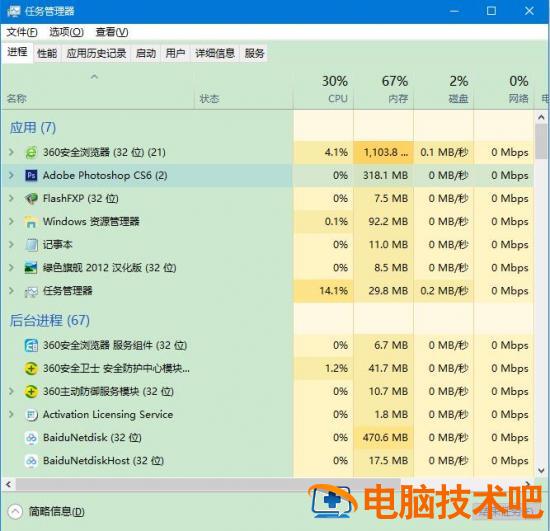The image size is (550, 531).
Task: Click the 29.8 MB memory cell
Action: (383, 291)
